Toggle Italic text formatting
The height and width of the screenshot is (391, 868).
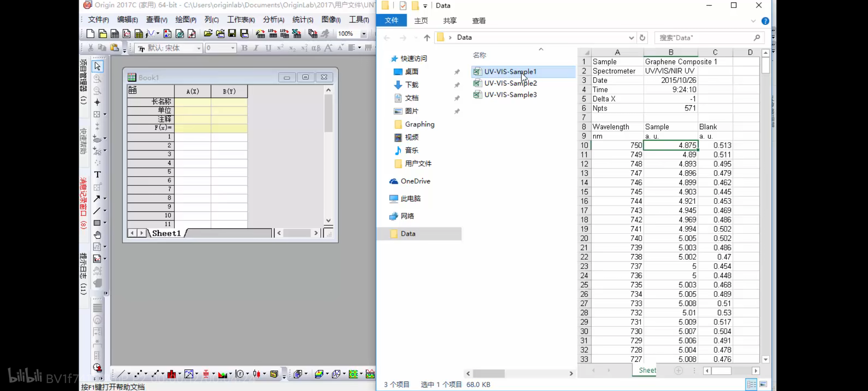(256, 48)
